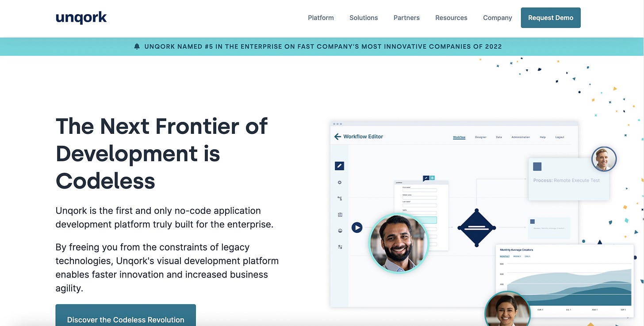Select the Designer tab in editor
The image size is (644, 326).
(x=481, y=137)
